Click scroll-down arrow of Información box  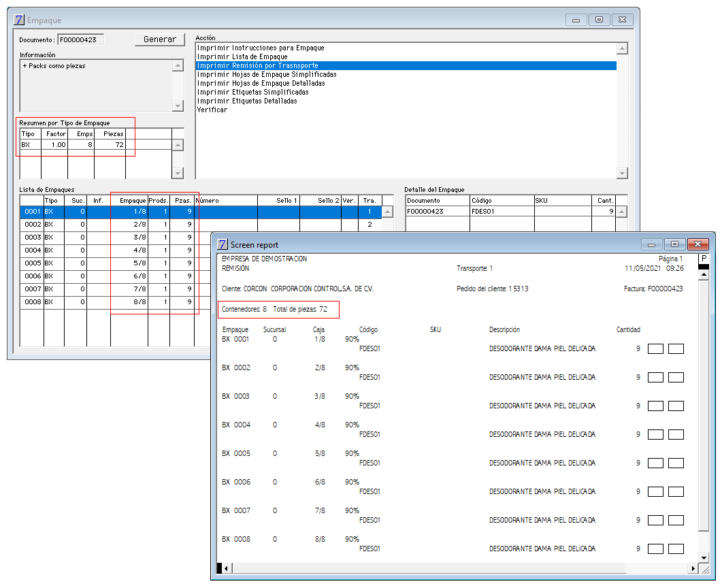point(178,106)
